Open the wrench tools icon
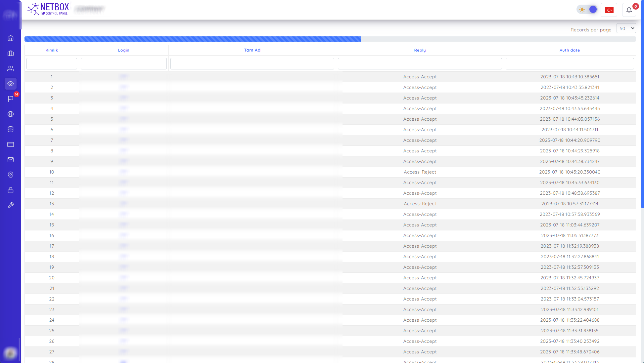The height and width of the screenshot is (363, 644). click(11, 205)
